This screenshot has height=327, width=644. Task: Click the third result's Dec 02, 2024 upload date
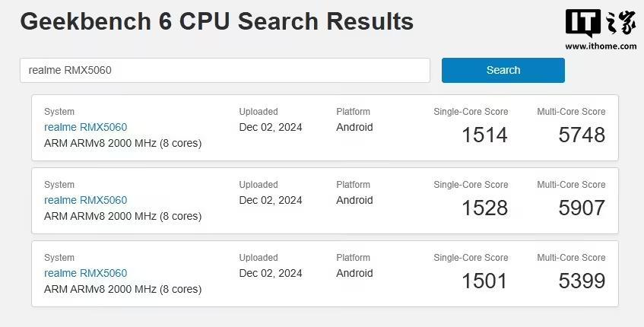pos(271,273)
